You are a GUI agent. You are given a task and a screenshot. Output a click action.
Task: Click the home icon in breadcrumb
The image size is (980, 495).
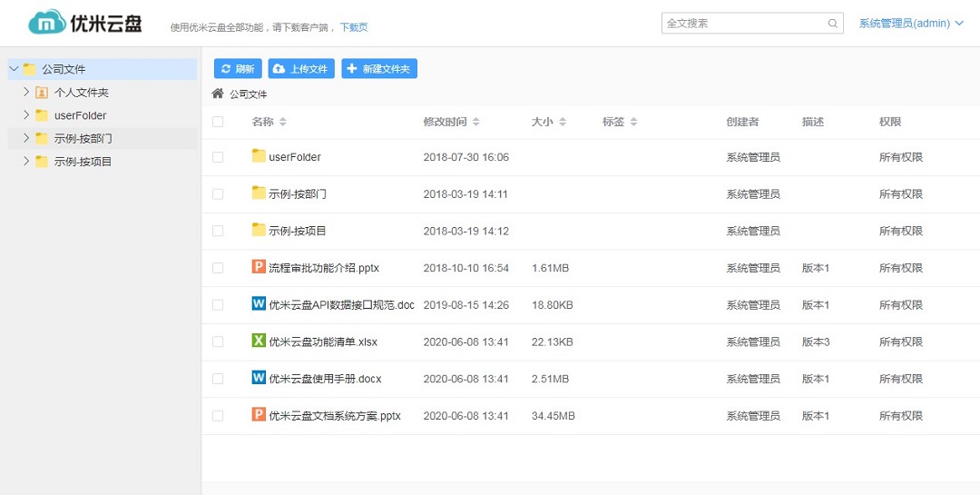click(218, 94)
